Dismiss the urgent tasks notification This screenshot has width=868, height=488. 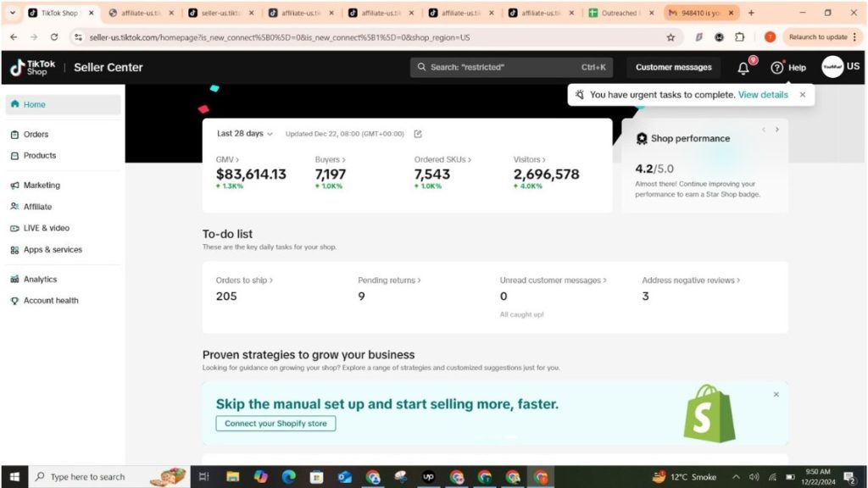click(x=803, y=95)
